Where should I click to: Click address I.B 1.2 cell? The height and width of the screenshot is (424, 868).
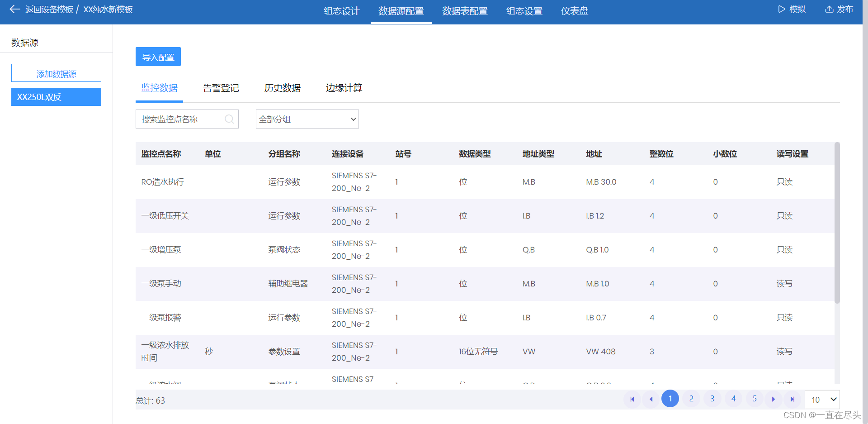point(595,216)
